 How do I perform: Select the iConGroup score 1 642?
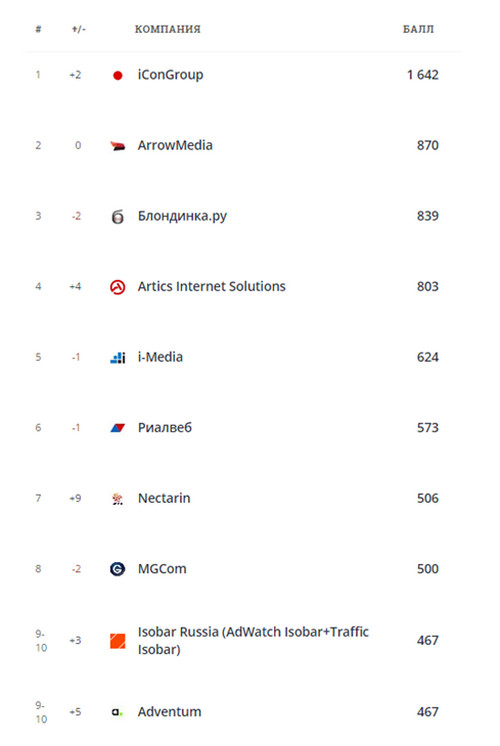[x=422, y=75]
